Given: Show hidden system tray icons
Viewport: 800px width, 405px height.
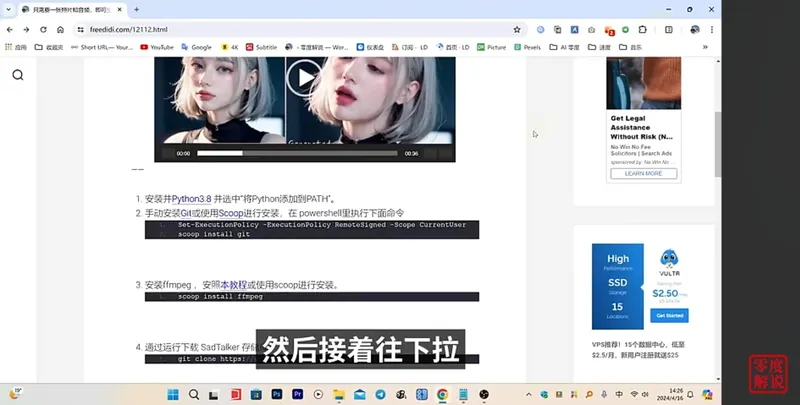Looking at the screenshot, I should point(529,394).
